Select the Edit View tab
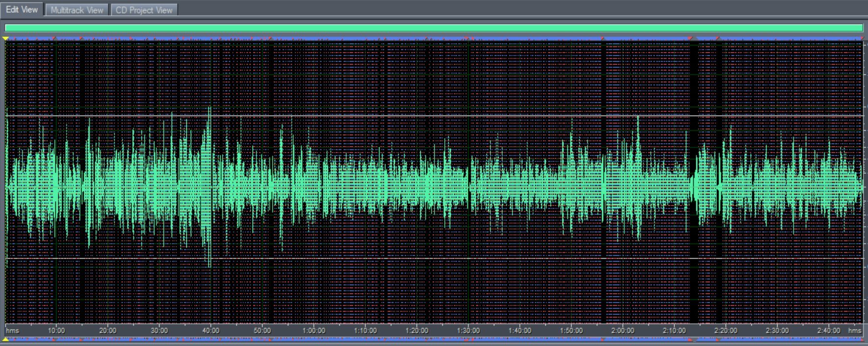The height and width of the screenshot is (346, 868). 22,9
